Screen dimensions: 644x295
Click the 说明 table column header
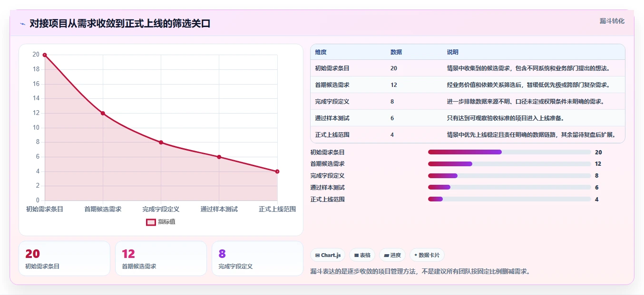pyautogui.click(x=453, y=52)
